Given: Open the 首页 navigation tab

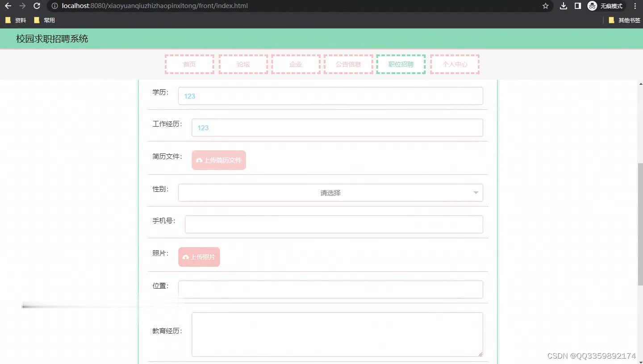Looking at the screenshot, I should click(x=189, y=64).
